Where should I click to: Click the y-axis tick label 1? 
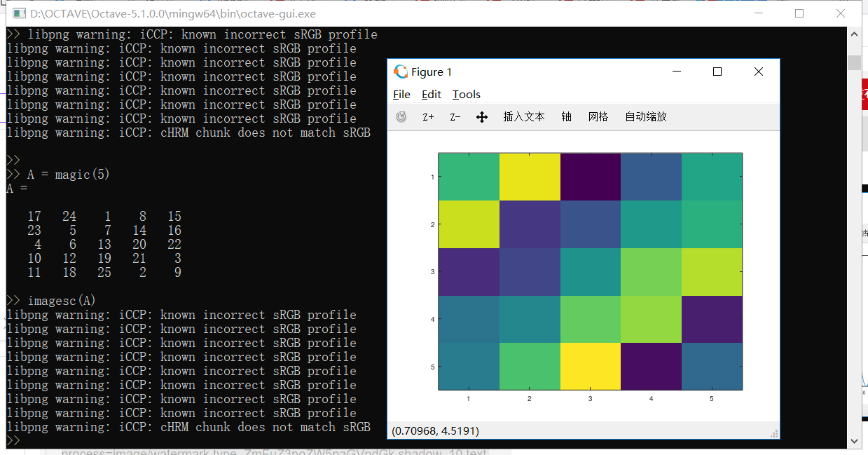(x=432, y=177)
